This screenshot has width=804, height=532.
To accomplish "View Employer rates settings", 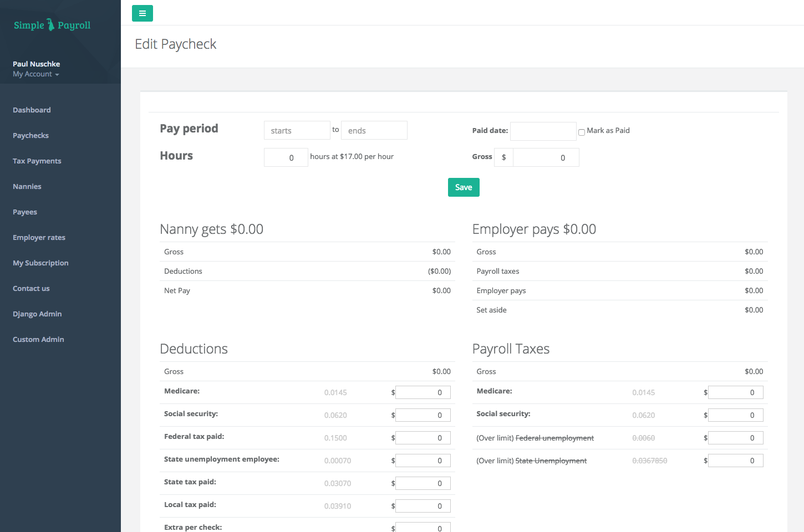I will pos(39,237).
